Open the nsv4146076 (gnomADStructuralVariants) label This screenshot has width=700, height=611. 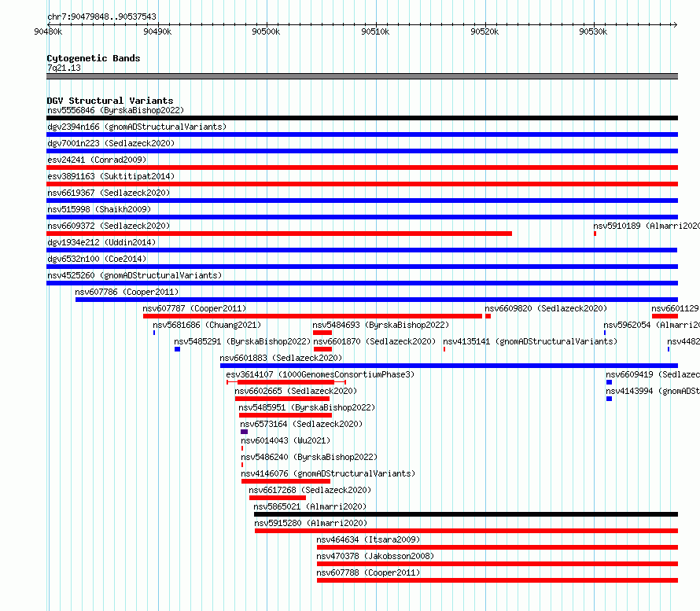point(328,473)
